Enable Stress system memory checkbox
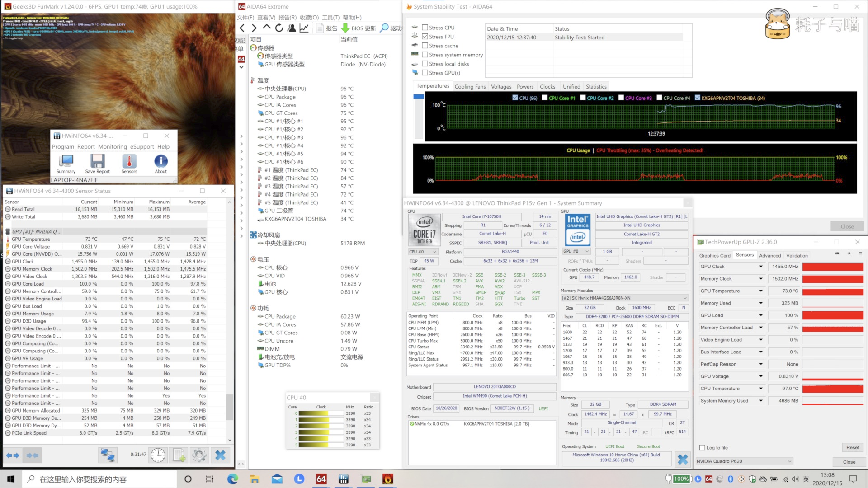The image size is (868, 488). pos(425,55)
